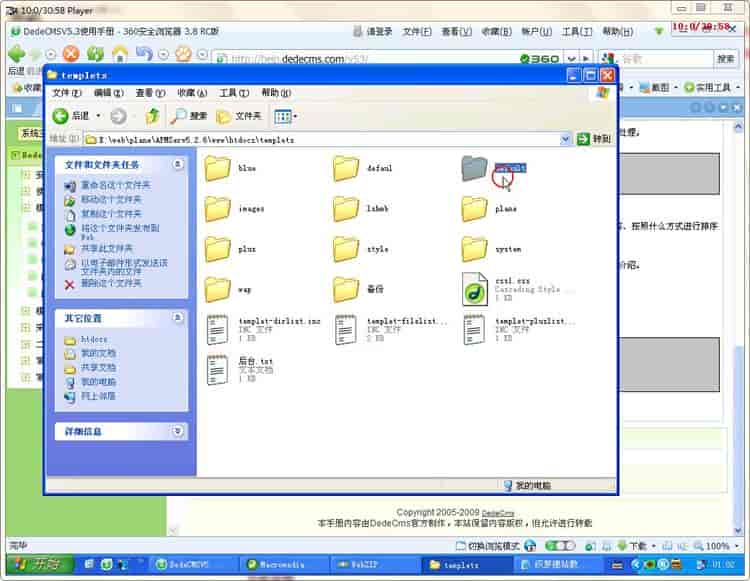This screenshot has height=581, width=750.
Task: Select the templet-filelist INC file icon
Action: point(346,329)
